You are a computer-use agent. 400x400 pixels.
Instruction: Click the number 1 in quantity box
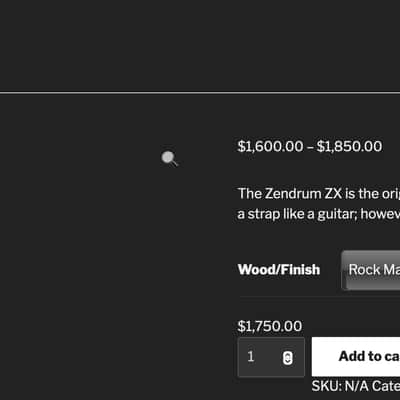pos(251,357)
